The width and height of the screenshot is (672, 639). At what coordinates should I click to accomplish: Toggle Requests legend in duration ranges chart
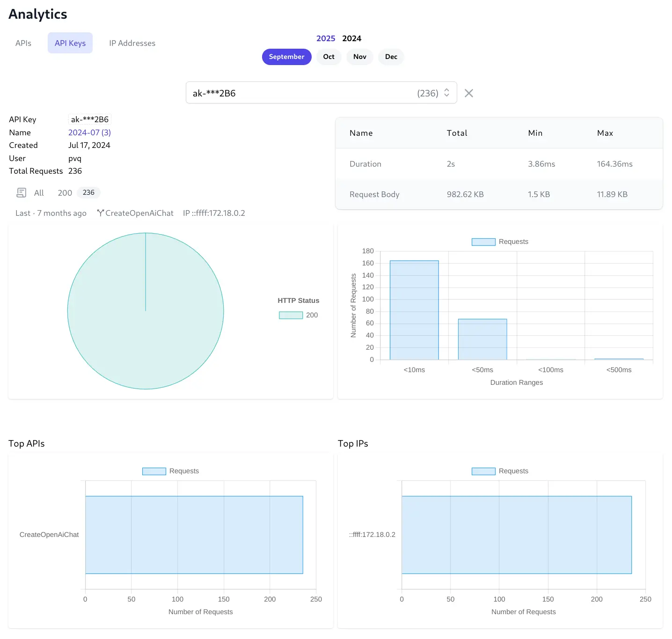(483, 242)
